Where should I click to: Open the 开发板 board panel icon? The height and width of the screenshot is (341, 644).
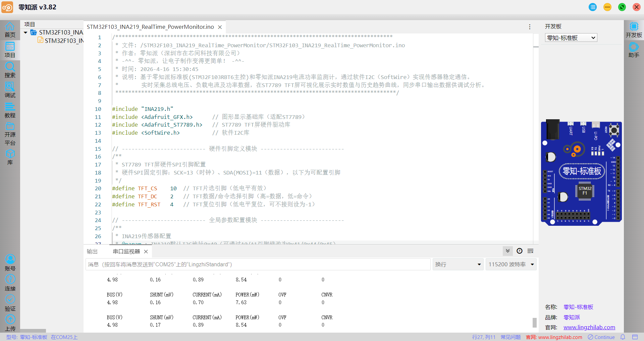[x=634, y=30]
